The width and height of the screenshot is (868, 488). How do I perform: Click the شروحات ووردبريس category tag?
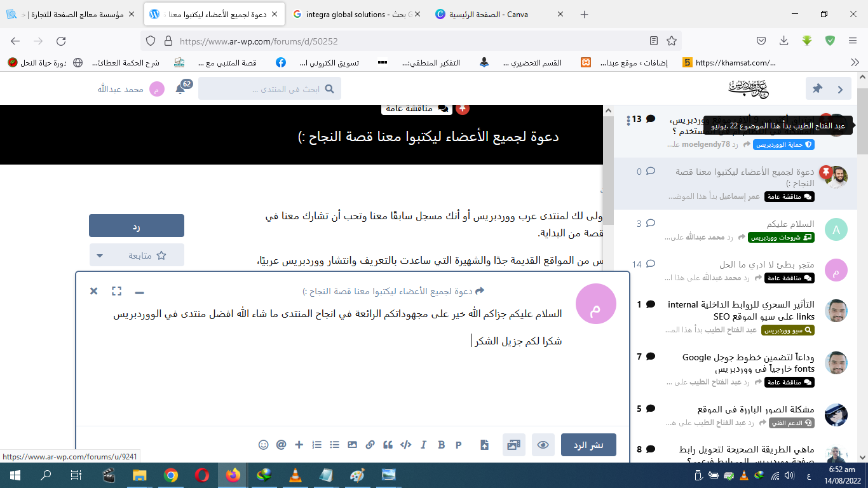click(781, 237)
